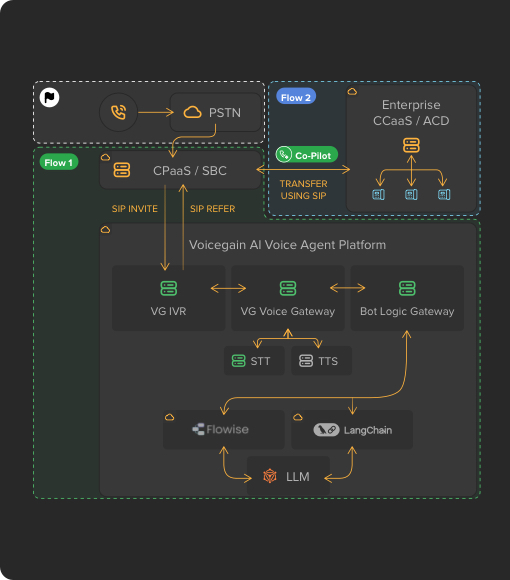The height and width of the screenshot is (580, 510).
Task: Click the VG IVR green server icon
Action: [x=168, y=288]
